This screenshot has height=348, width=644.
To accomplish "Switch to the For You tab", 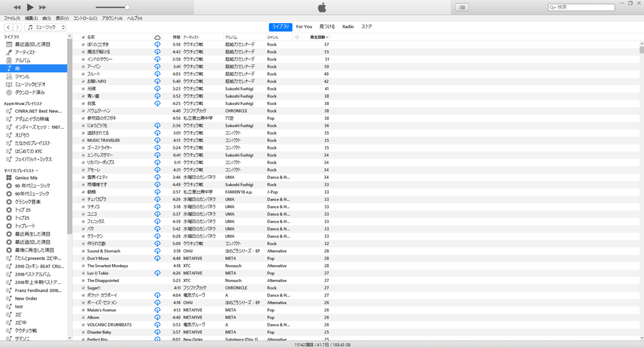I will (x=304, y=26).
